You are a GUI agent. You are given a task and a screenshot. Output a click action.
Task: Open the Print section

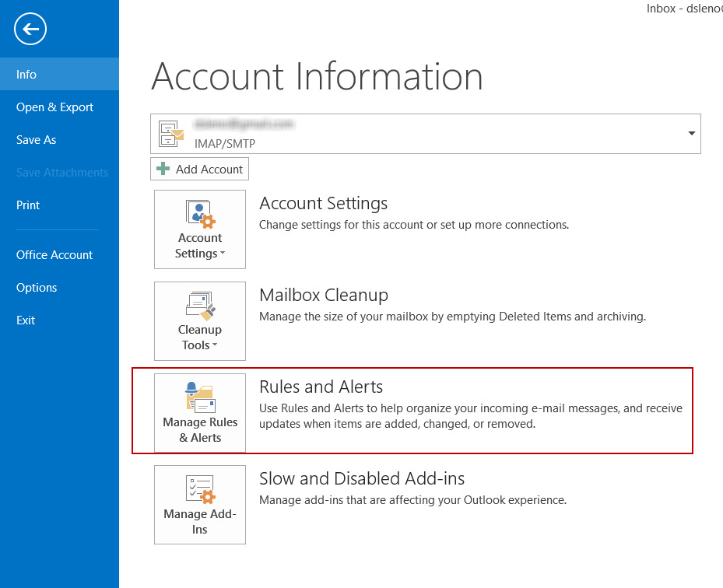click(27, 205)
